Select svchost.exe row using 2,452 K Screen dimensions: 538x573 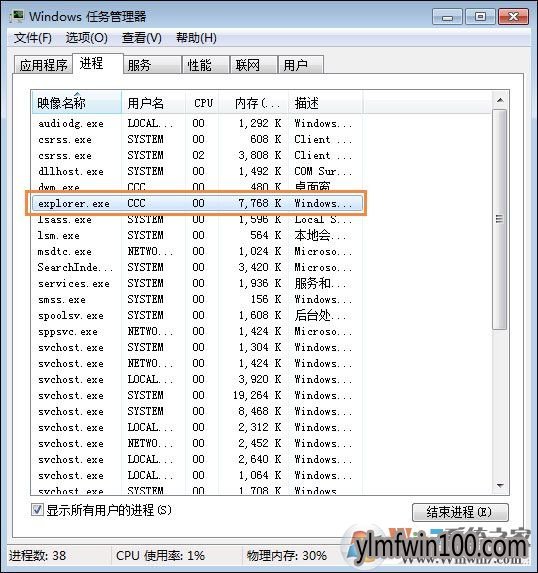pos(197,443)
